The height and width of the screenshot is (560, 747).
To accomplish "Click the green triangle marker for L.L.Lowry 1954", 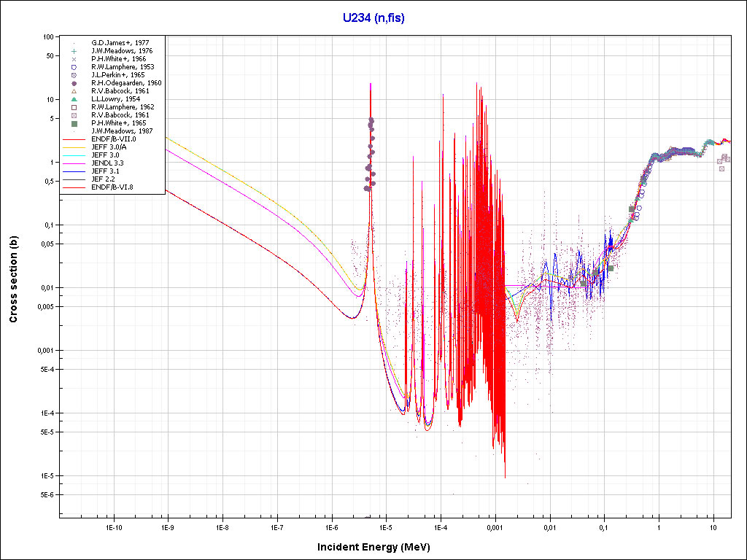I will coord(74,99).
